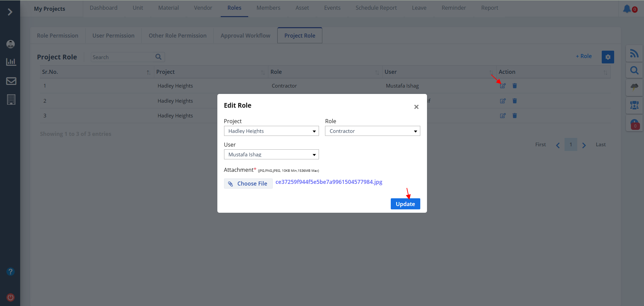Click the edit icon for row 2
644x306 pixels.
click(502, 101)
